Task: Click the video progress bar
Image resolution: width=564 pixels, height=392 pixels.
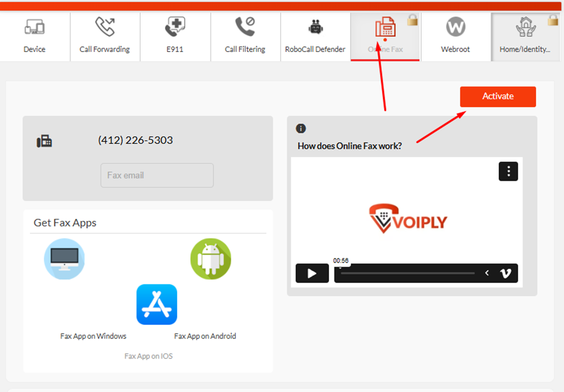Action: tap(408, 273)
